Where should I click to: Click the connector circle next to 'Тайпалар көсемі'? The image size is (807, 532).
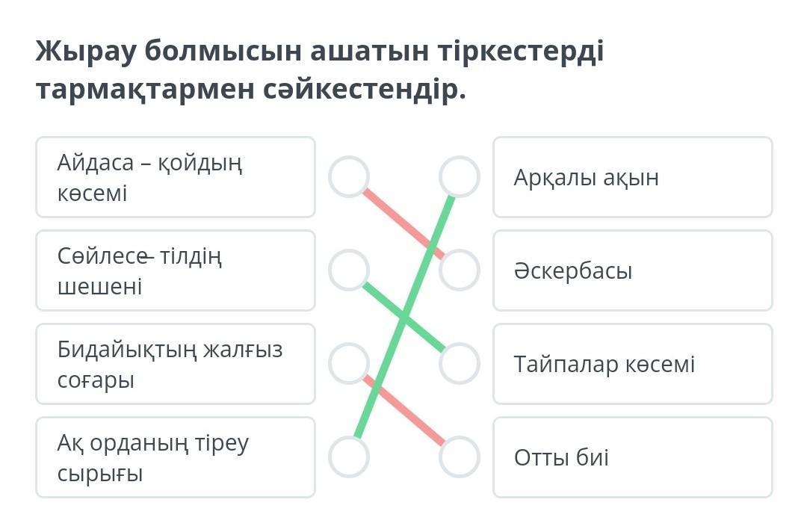click(x=459, y=364)
